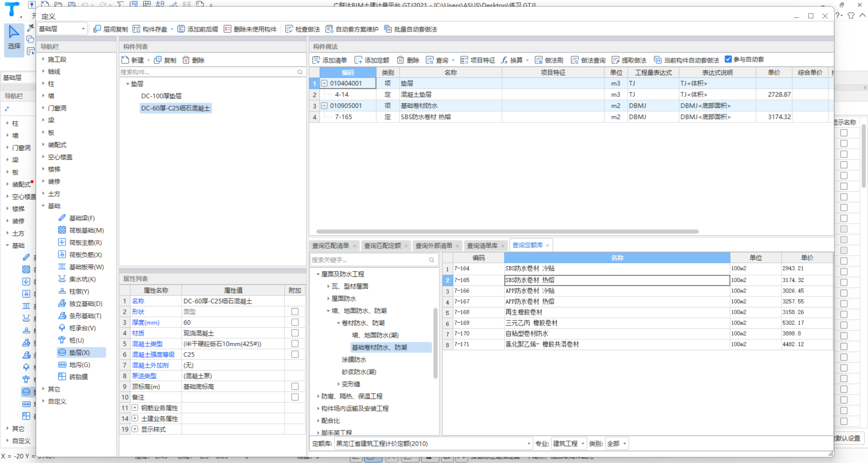Toggle 附加 checkbox for 备注 row
This screenshot has width=868, height=463.
pyautogui.click(x=295, y=397)
